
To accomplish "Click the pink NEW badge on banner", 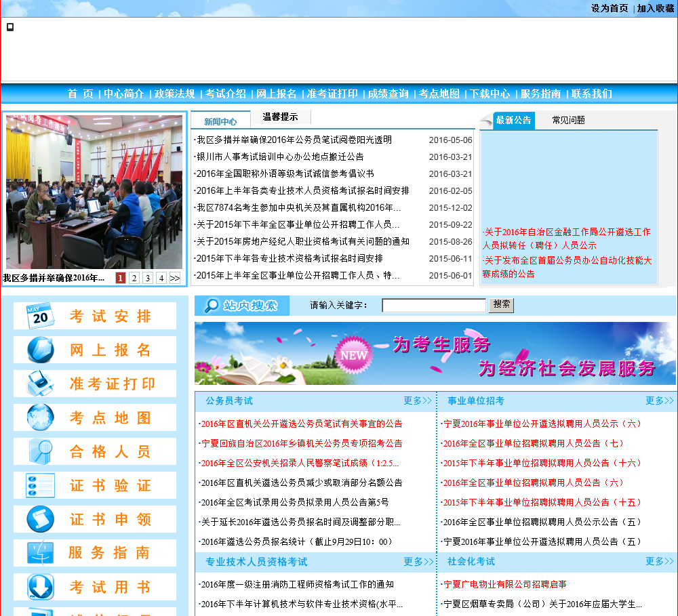I will tap(354, 355).
